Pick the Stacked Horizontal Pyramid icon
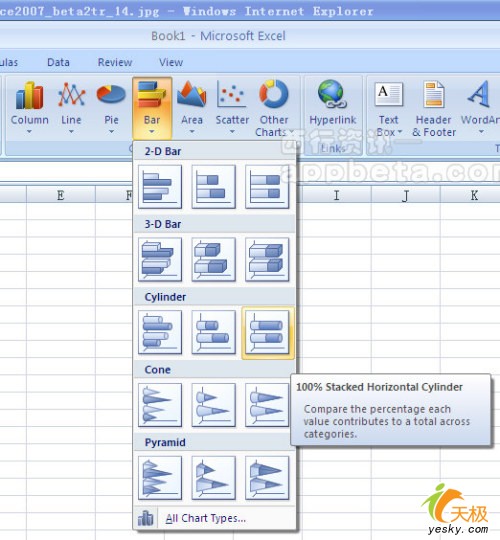This screenshot has width=500, height=540. [x=213, y=478]
